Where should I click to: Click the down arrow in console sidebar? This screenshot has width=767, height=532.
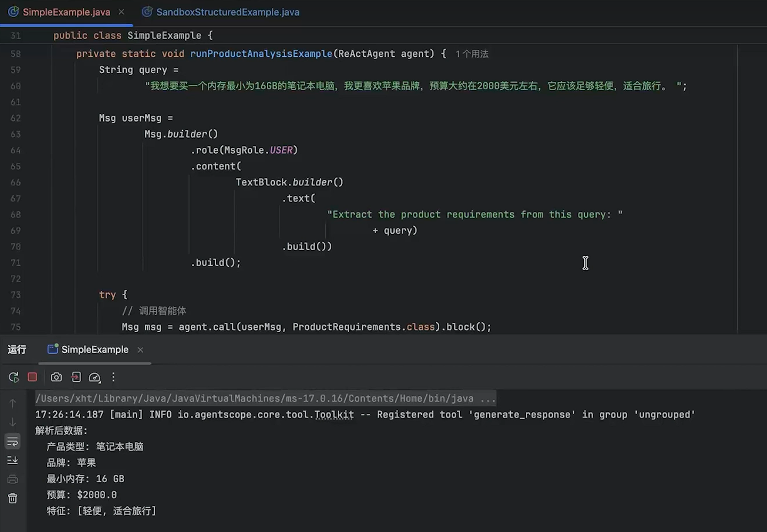(x=13, y=422)
